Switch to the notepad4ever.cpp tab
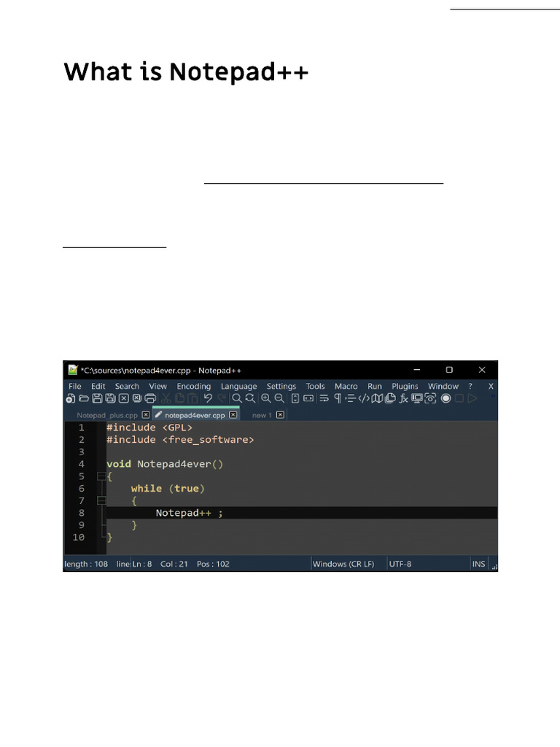The height and width of the screenshot is (747, 560). point(195,415)
